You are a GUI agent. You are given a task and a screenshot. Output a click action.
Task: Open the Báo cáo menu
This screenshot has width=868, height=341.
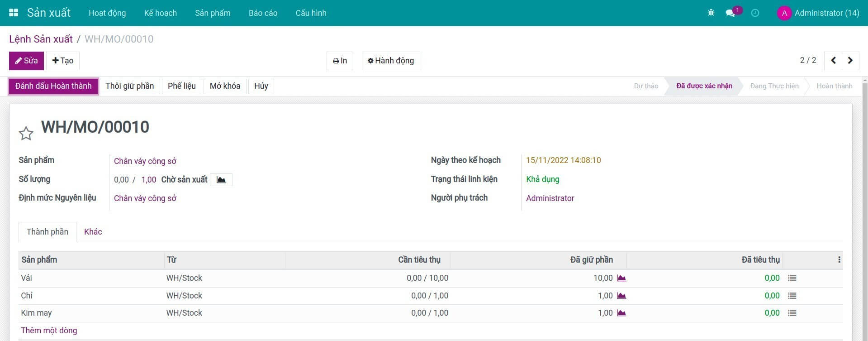click(263, 13)
